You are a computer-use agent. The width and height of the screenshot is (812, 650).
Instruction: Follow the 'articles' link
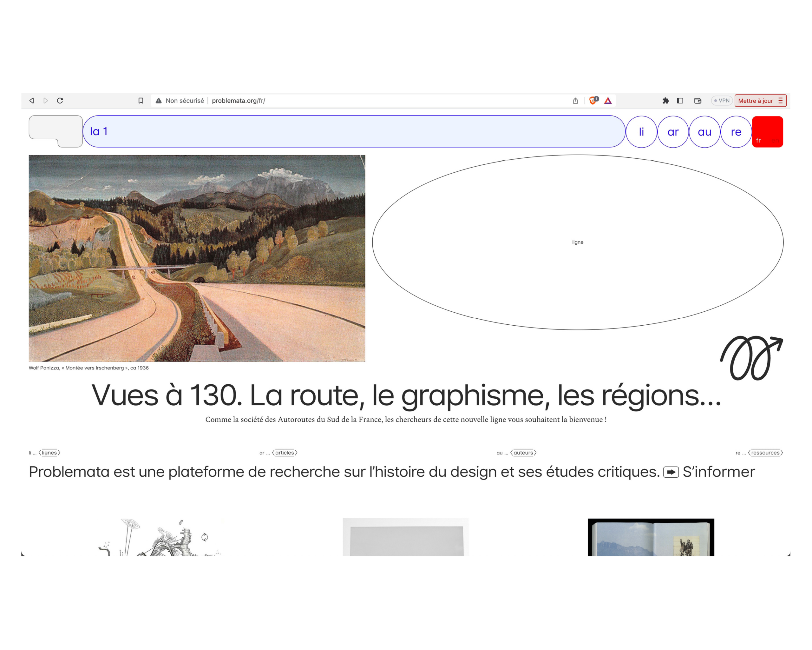[285, 453]
